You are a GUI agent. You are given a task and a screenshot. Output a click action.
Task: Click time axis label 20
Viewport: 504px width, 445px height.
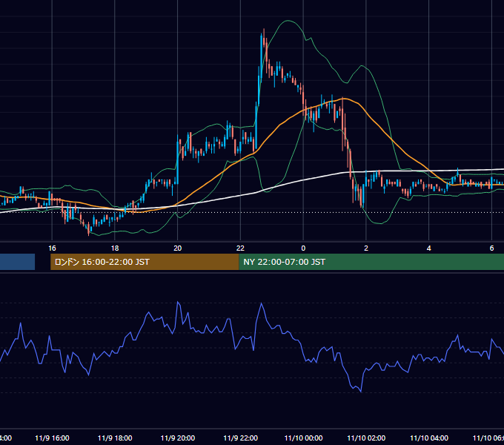click(177, 248)
